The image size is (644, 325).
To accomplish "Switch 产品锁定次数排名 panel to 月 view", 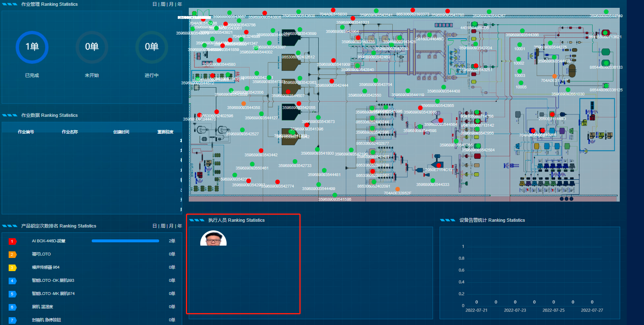I will click(x=171, y=226).
